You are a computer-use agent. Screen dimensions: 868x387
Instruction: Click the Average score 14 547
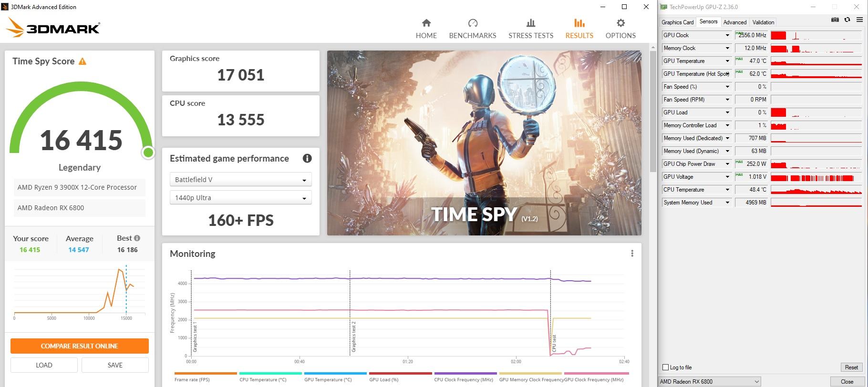click(x=79, y=250)
